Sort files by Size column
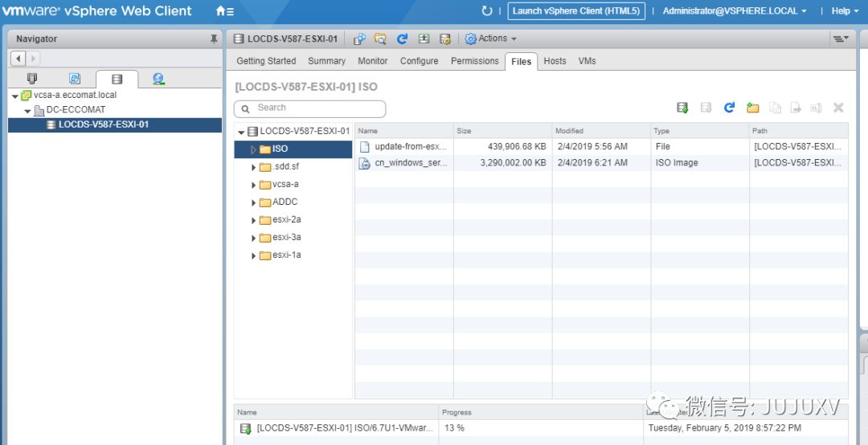 pos(502,131)
